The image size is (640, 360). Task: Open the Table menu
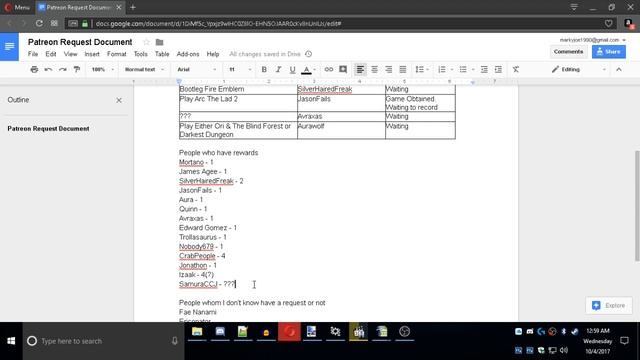[x=162, y=54]
